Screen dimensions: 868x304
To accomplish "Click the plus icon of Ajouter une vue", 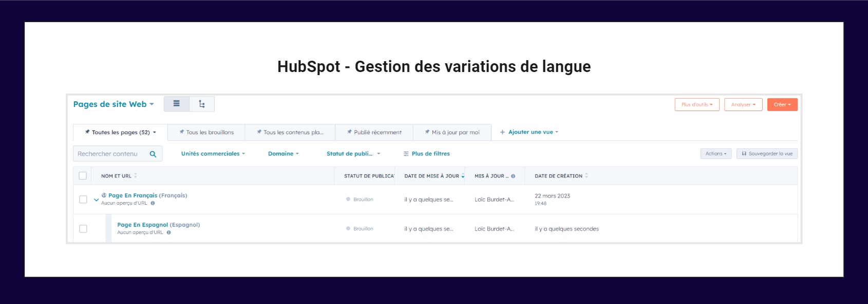I will [x=502, y=132].
